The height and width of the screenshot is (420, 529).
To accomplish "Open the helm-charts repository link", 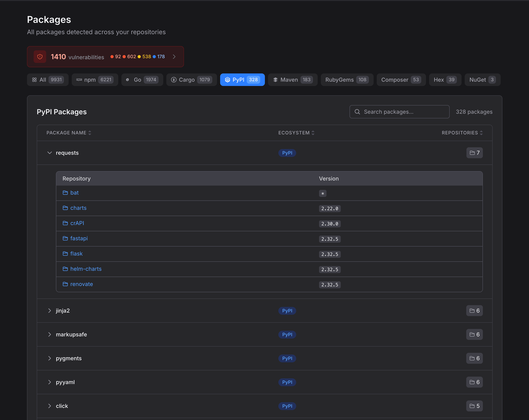I will point(86,269).
